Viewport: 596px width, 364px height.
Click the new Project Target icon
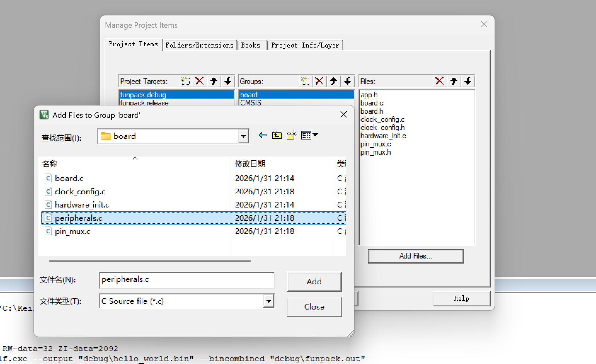(x=186, y=81)
